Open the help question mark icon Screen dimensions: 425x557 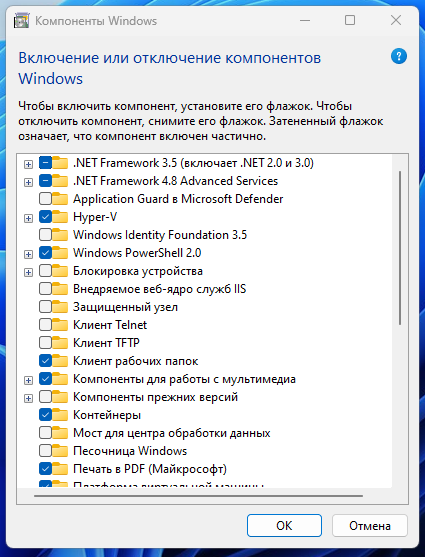tap(399, 56)
